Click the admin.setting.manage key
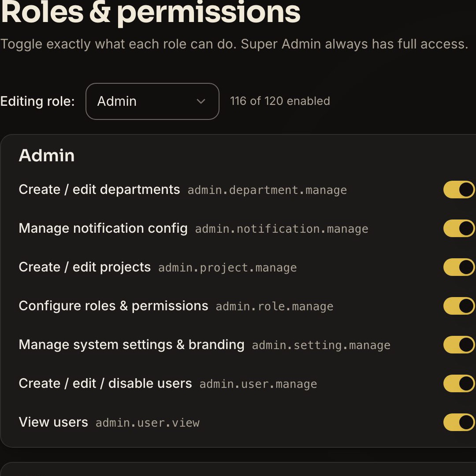The height and width of the screenshot is (476, 476). point(321,345)
